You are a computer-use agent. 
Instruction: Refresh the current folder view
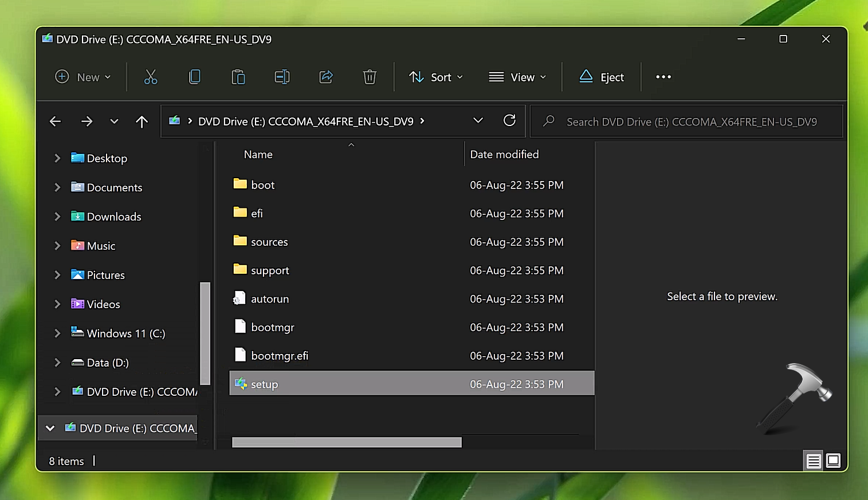click(x=509, y=121)
